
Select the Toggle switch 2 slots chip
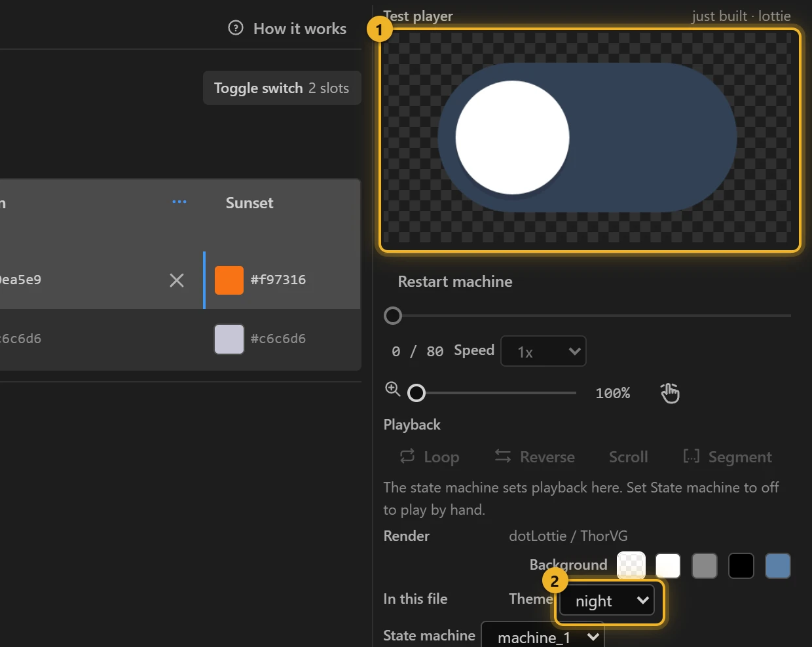pyautogui.click(x=282, y=88)
